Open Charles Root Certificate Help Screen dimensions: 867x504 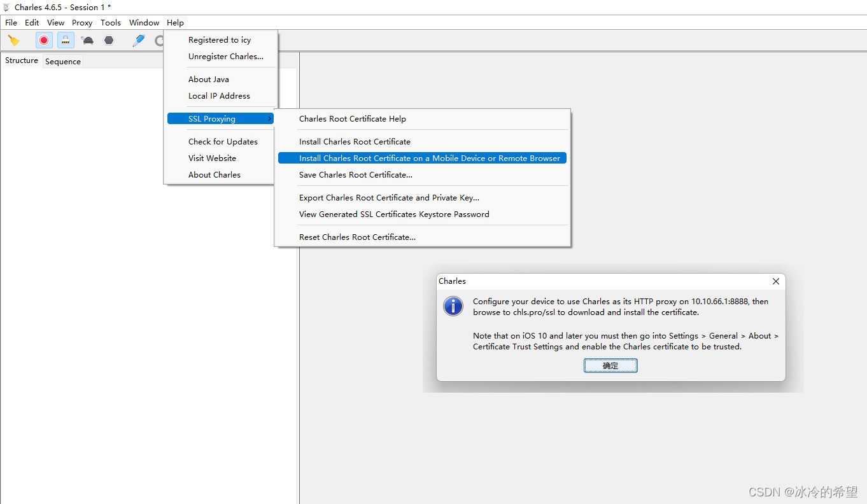tap(423, 118)
